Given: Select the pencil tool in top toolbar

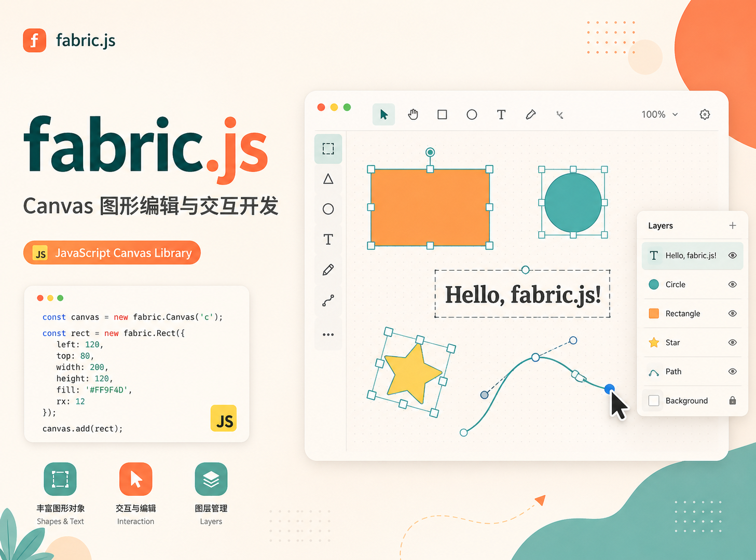Looking at the screenshot, I should [x=531, y=115].
